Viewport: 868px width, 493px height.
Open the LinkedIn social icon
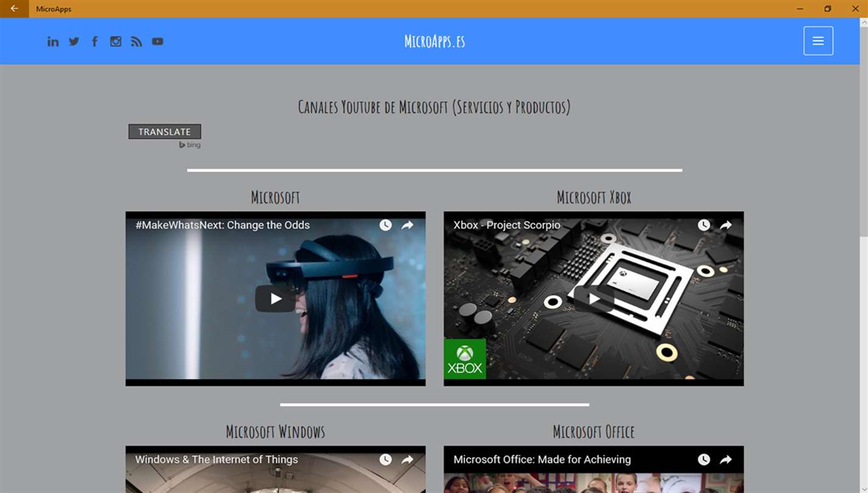[x=53, y=41]
